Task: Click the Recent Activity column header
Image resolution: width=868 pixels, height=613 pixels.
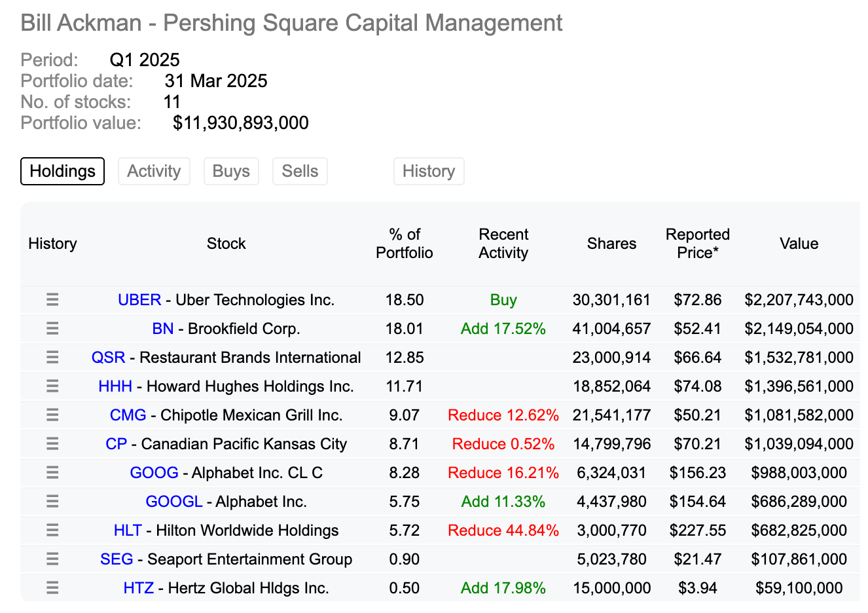Action: [x=503, y=244]
